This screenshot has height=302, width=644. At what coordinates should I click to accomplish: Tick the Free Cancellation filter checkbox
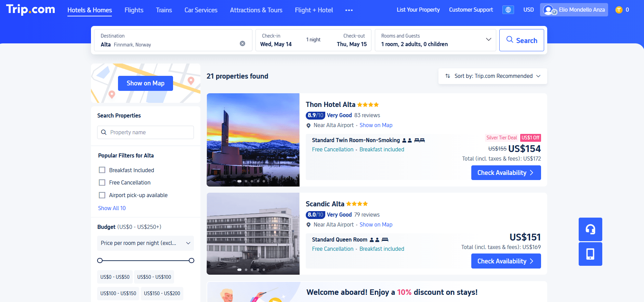click(102, 182)
